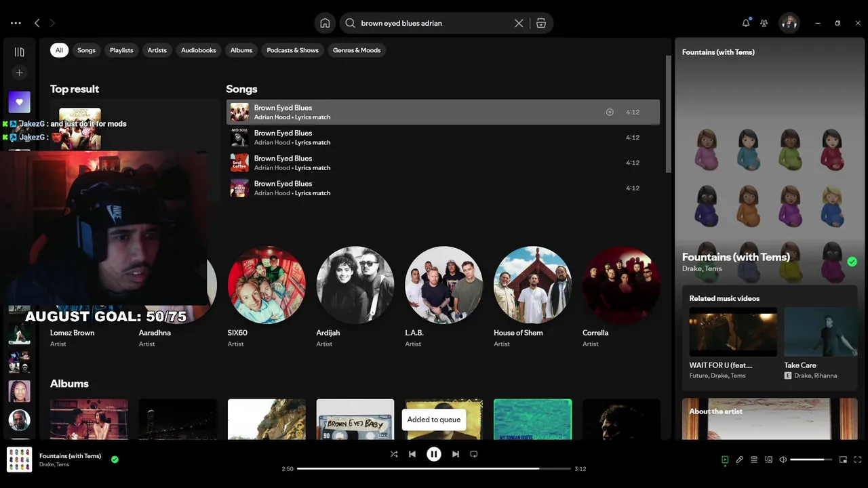Select second Brown Eyed Blues result
The height and width of the screenshot is (488, 868).
[443, 138]
